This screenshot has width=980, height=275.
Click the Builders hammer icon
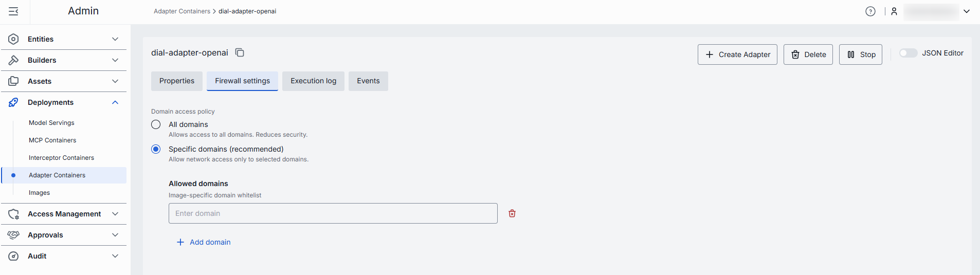(14, 60)
